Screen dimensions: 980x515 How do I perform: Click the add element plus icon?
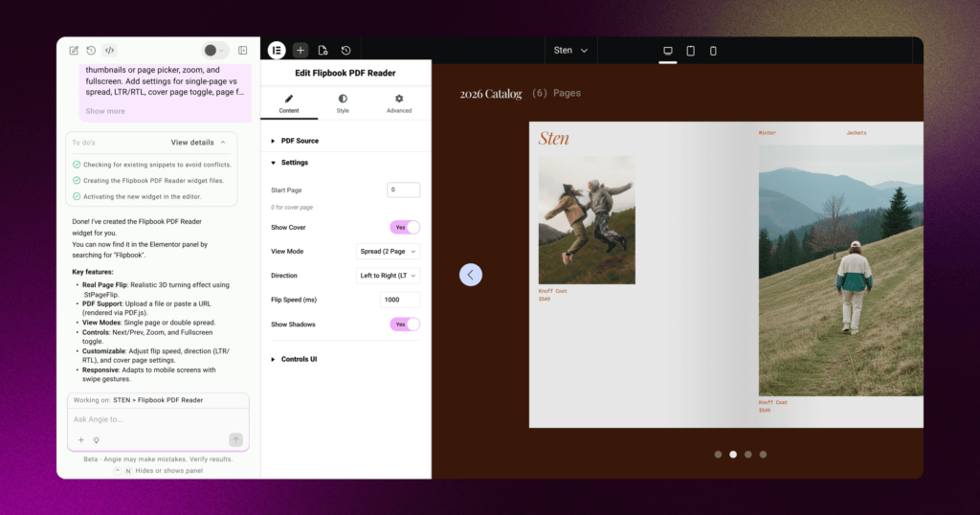pyautogui.click(x=300, y=51)
